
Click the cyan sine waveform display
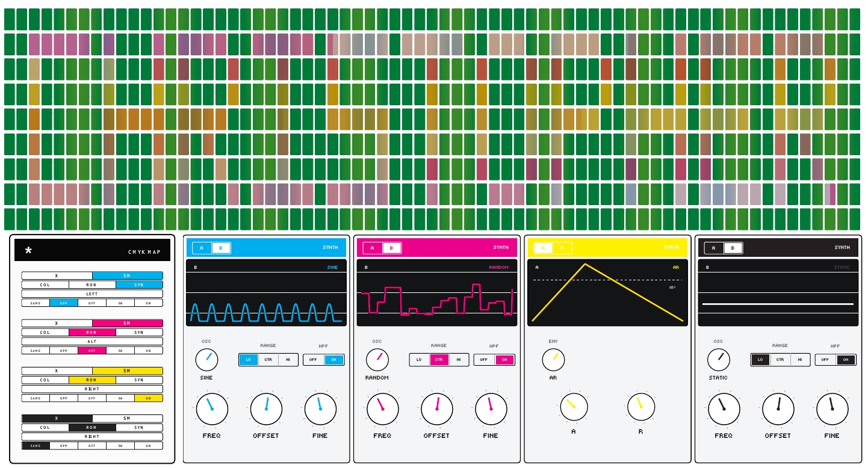tap(266, 293)
